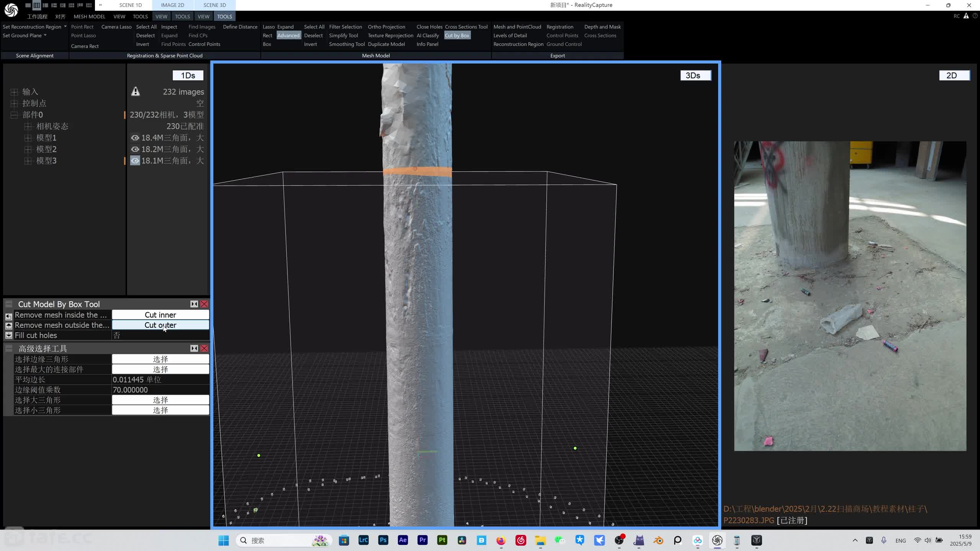Collapse the Cut Model By Box Tool panel
This screenshot has height=551, width=980.
(x=9, y=304)
